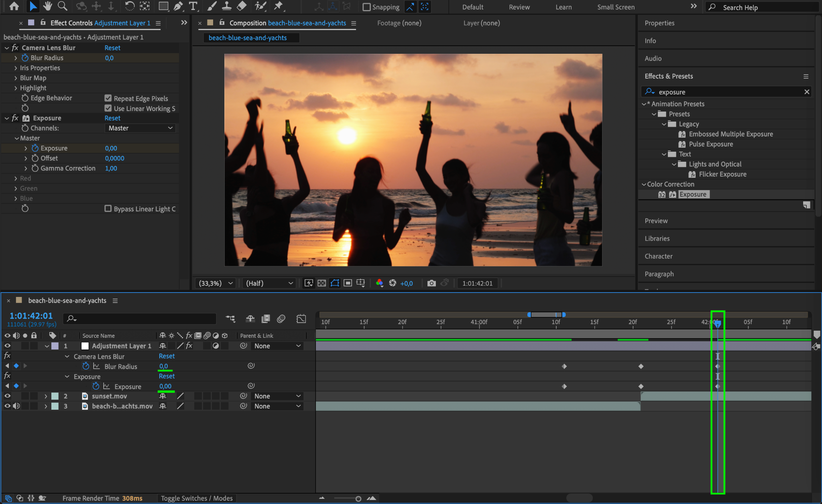Select the Zoom tool in toolbar
822x504 pixels.
(x=62, y=6)
